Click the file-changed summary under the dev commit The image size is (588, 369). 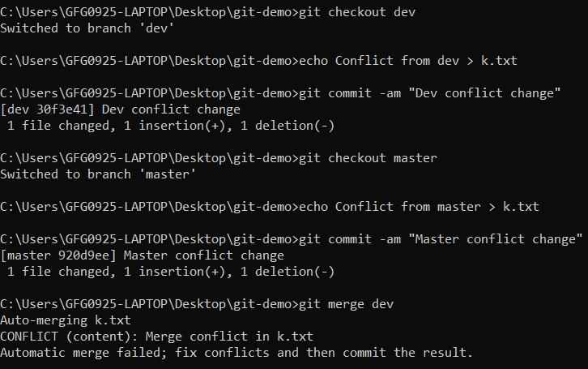169,126
